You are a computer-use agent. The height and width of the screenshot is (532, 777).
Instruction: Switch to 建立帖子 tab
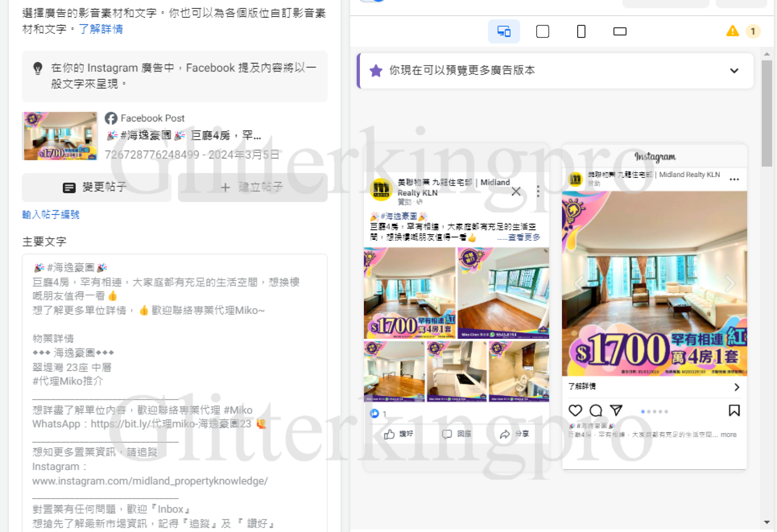[252, 187]
